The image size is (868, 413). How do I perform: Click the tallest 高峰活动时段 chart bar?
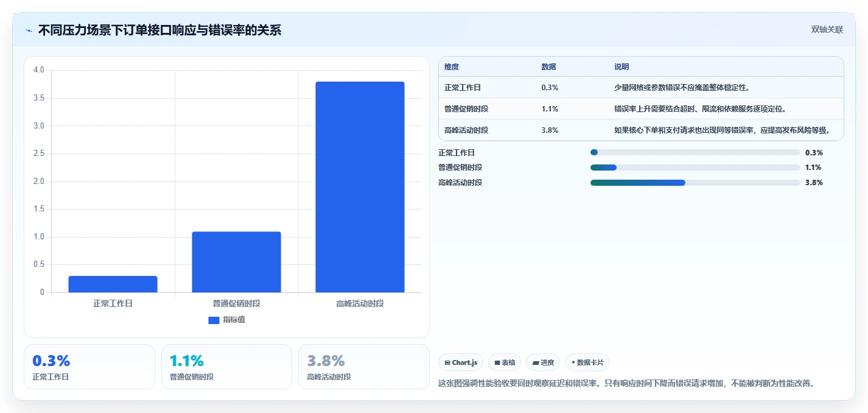point(360,187)
